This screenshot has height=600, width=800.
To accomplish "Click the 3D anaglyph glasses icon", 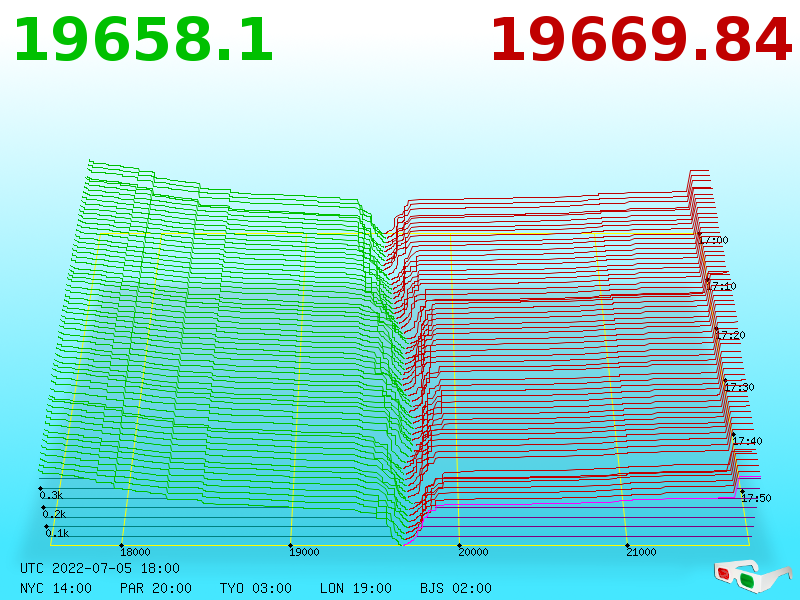I will (752, 575).
